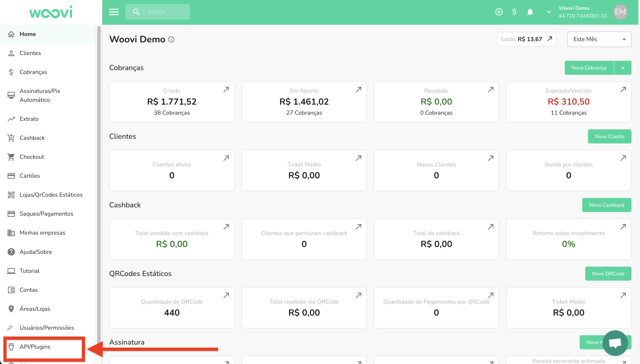Click the Novo Cashback button
This screenshot has height=364, width=640.
(606, 205)
